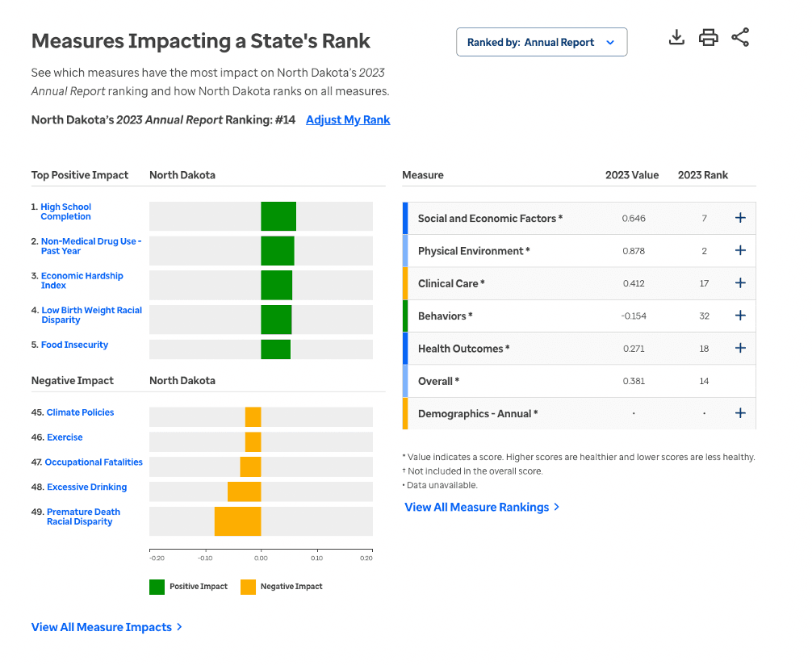Screen dimensions: 812x665
Task: Open the Climate Policies measure link
Action: (80, 412)
